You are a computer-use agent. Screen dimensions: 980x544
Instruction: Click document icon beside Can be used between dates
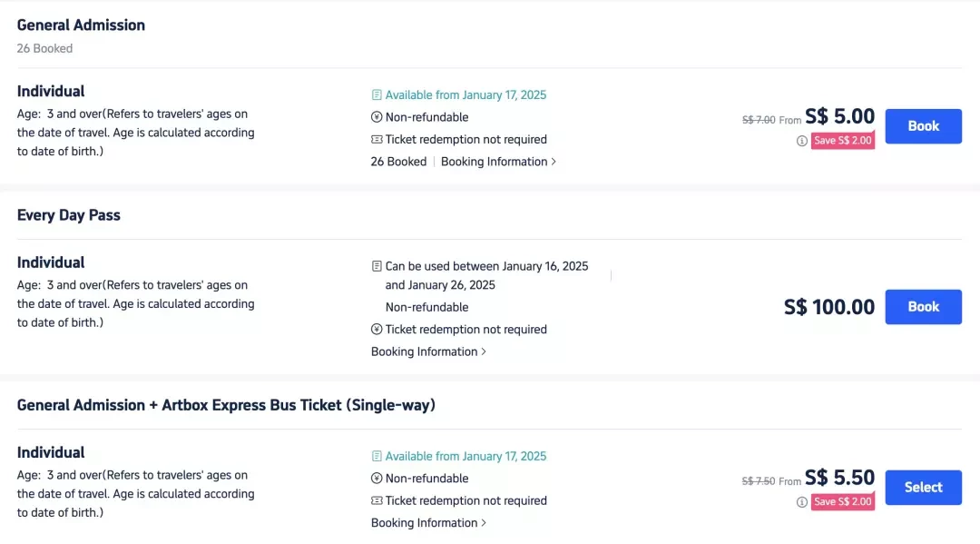[x=377, y=266]
